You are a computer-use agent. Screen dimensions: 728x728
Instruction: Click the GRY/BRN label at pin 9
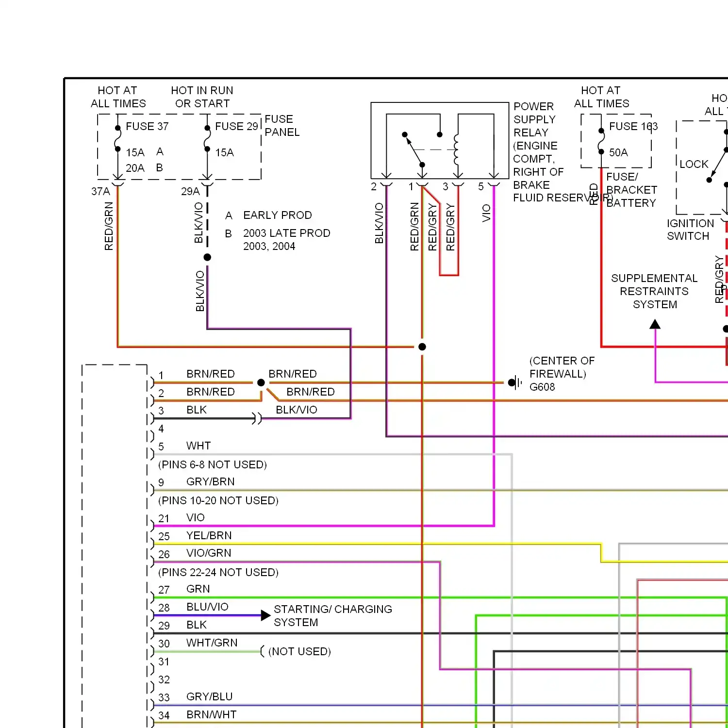coord(211,481)
